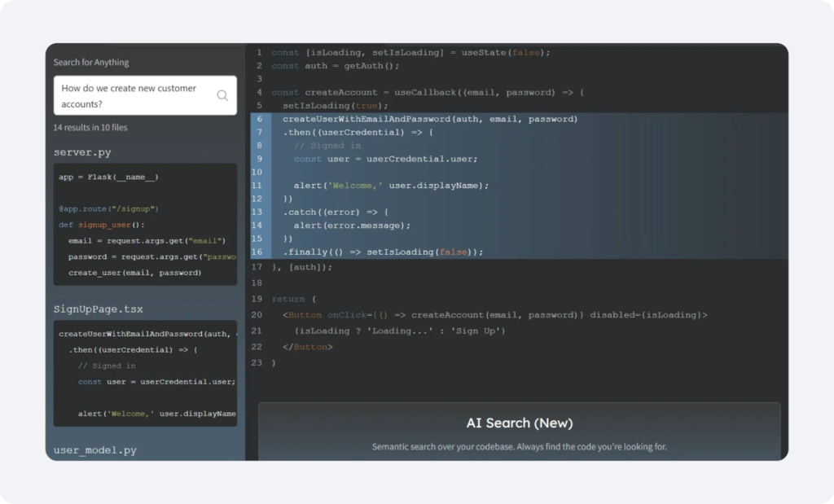Click the 'const createAccount = useCallback' line

pos(428,93)
